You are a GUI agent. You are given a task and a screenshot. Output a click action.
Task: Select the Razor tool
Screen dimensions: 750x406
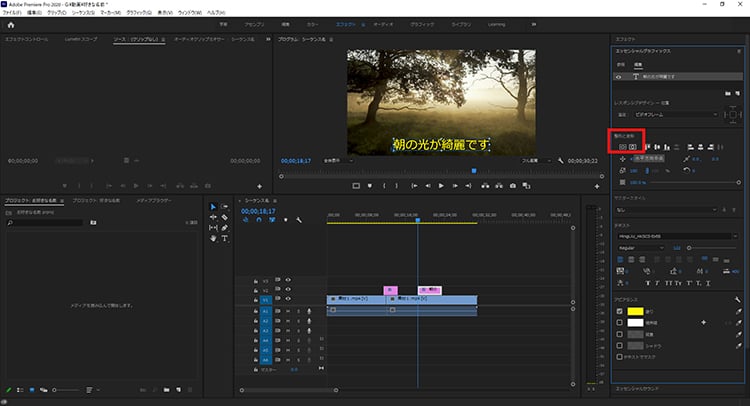click(224, 217)
